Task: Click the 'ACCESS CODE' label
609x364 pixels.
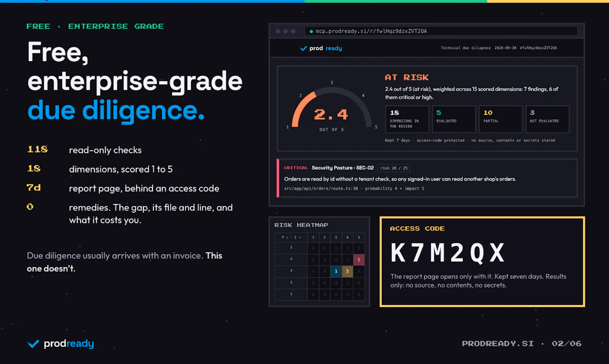Action: point(417,229)
